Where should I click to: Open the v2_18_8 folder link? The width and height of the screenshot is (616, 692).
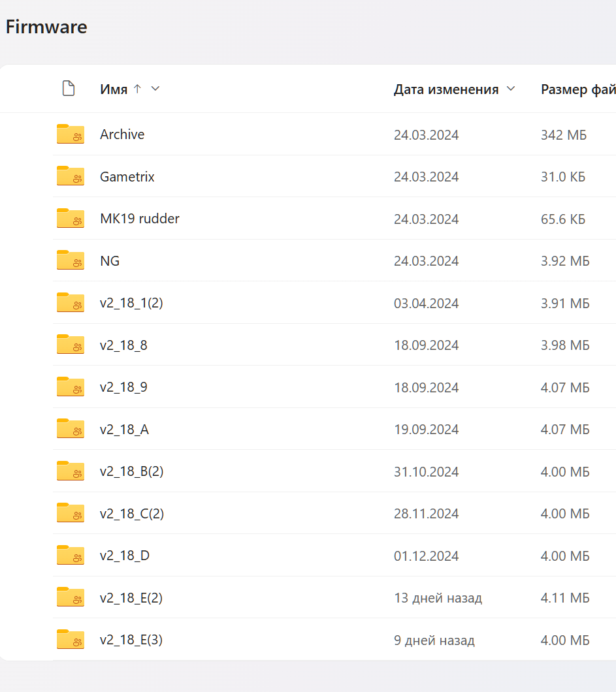point(123,345)
